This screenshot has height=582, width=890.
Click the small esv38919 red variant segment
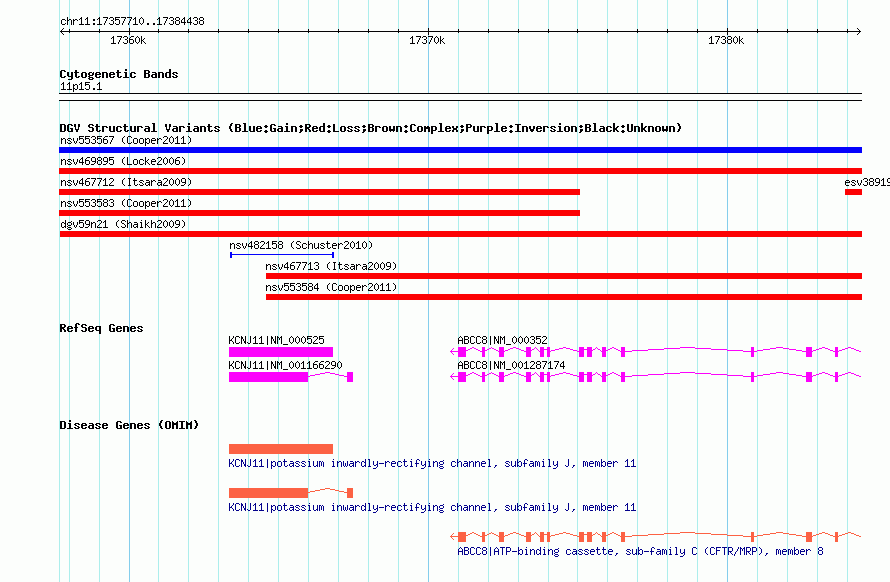pyautogui.click(x=853, y=192)
